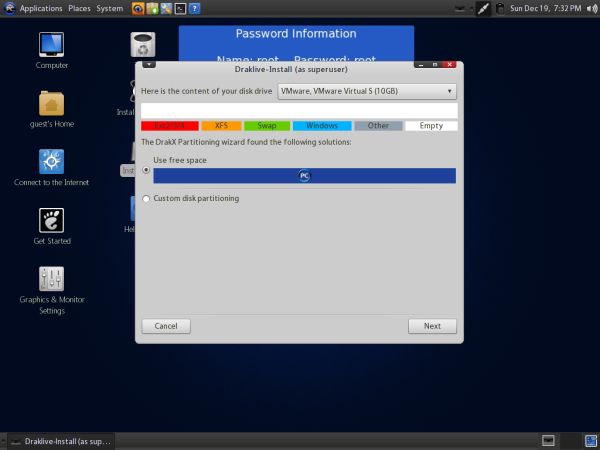Viewport: 600px width, 450px height.
Task: Open the guest's Home folder icon
Action: [52, 109]
